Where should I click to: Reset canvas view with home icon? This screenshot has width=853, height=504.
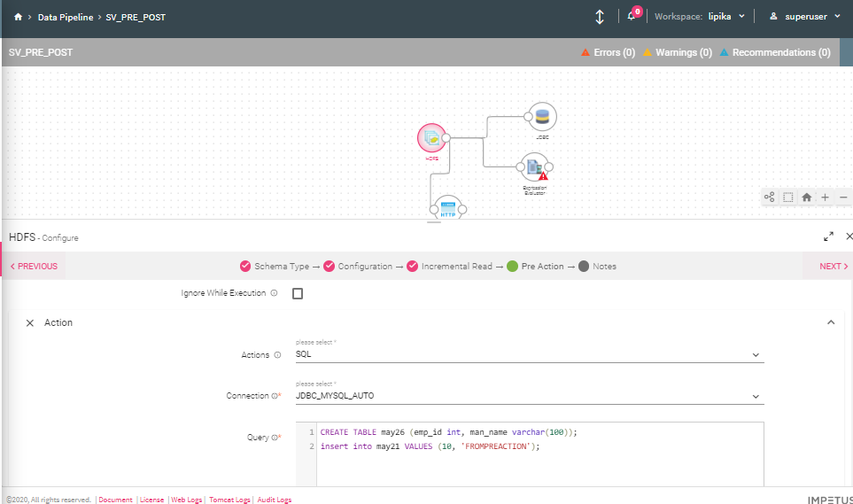(x=807, y=197)
